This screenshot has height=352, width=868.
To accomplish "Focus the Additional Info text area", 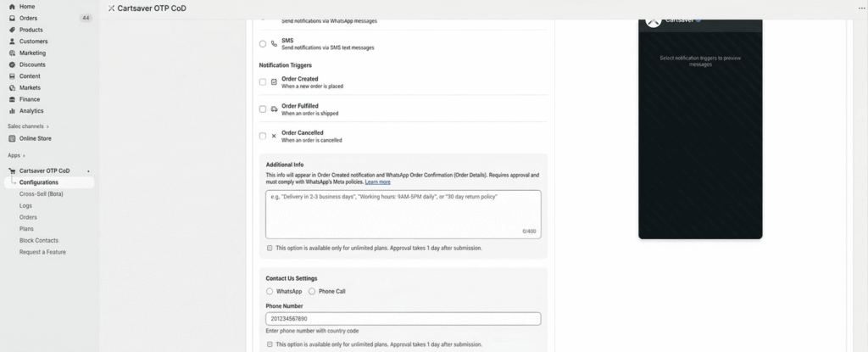I will coord(403,214).
